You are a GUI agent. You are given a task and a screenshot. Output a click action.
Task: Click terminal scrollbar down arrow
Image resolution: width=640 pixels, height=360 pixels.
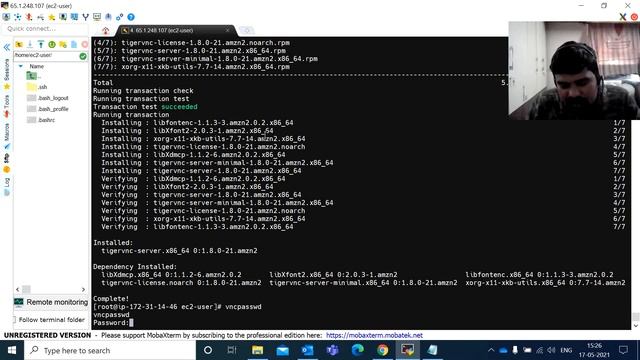[x=636, y=326]
